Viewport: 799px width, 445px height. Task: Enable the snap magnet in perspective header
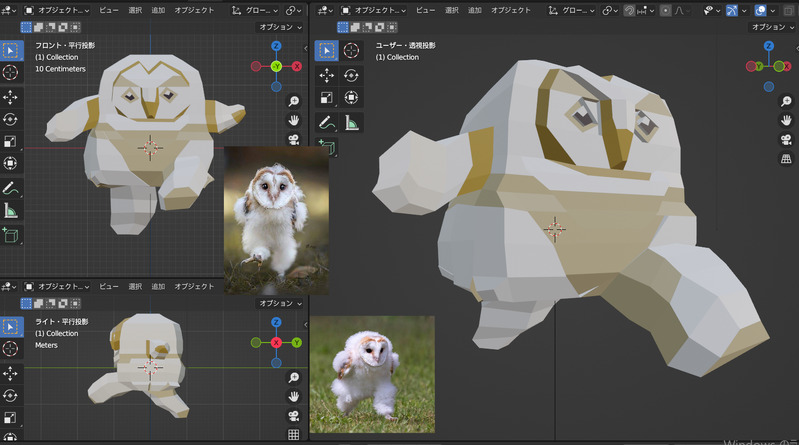(x=629, y=10)
